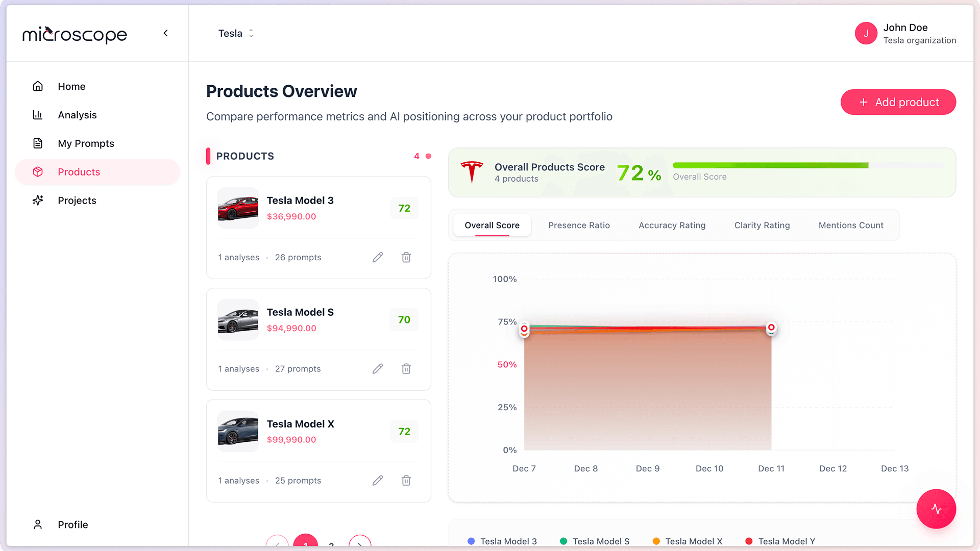Image resolution: width=980 pixels, height=551 pixels.
Task: Collapse the sidebar with the chevron
Action: [165, 33]
